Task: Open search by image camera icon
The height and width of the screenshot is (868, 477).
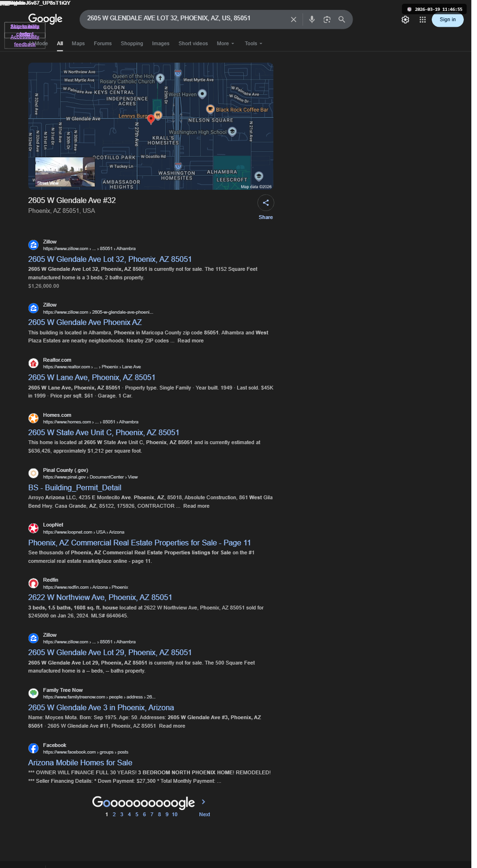Action: 327,20
